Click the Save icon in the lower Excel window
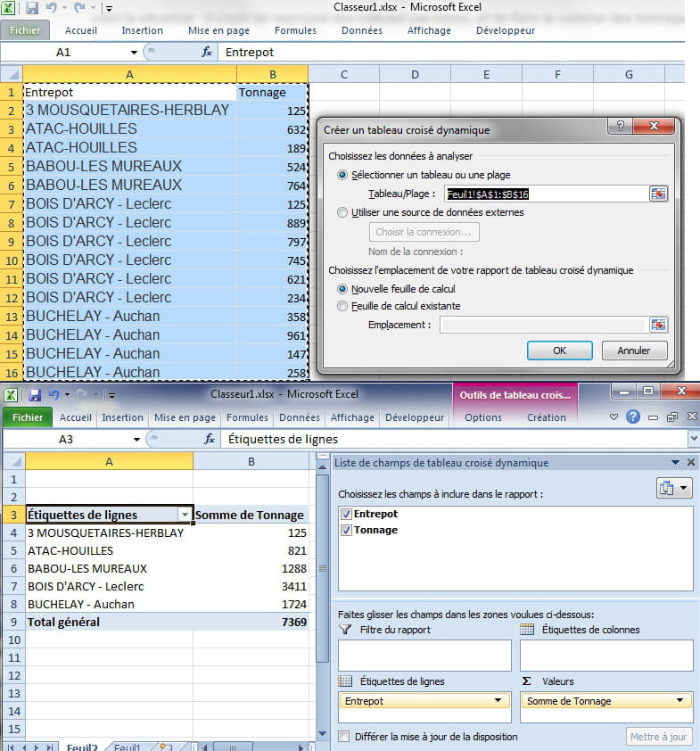700x751 pixels. point(35,394)
